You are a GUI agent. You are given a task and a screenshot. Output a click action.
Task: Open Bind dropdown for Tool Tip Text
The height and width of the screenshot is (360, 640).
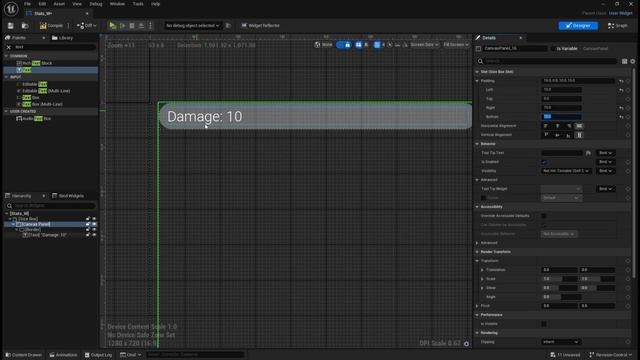(606, 153)
